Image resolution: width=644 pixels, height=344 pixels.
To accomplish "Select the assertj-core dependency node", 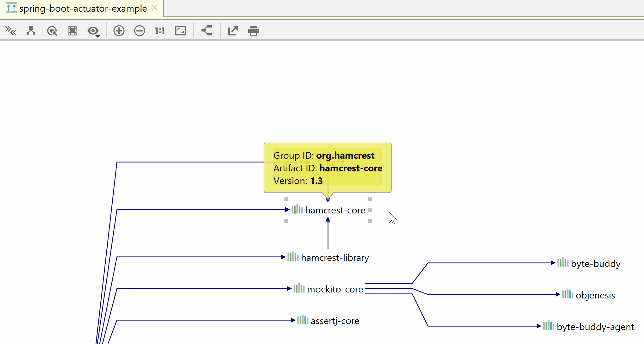I will (x=335, y=321).
